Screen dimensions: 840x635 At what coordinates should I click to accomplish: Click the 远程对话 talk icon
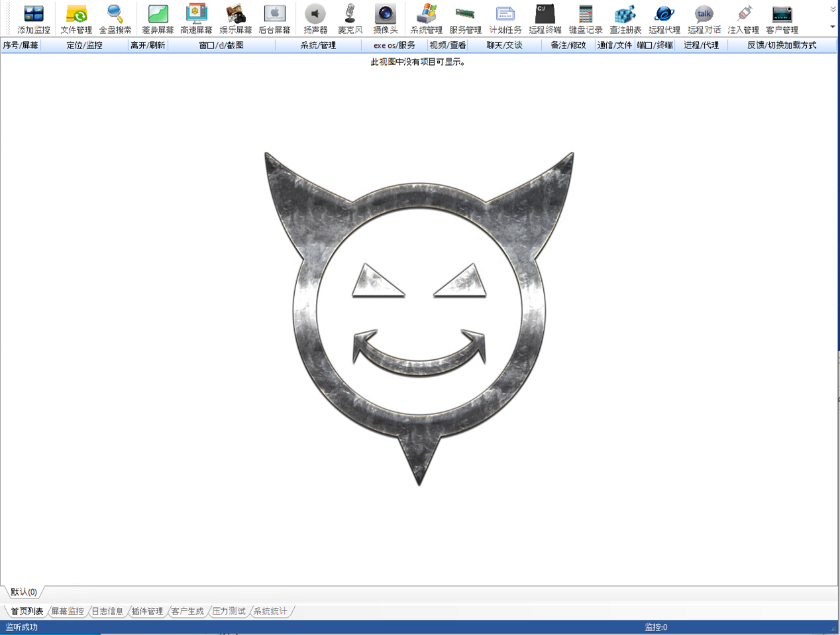[x=704, y=19]
